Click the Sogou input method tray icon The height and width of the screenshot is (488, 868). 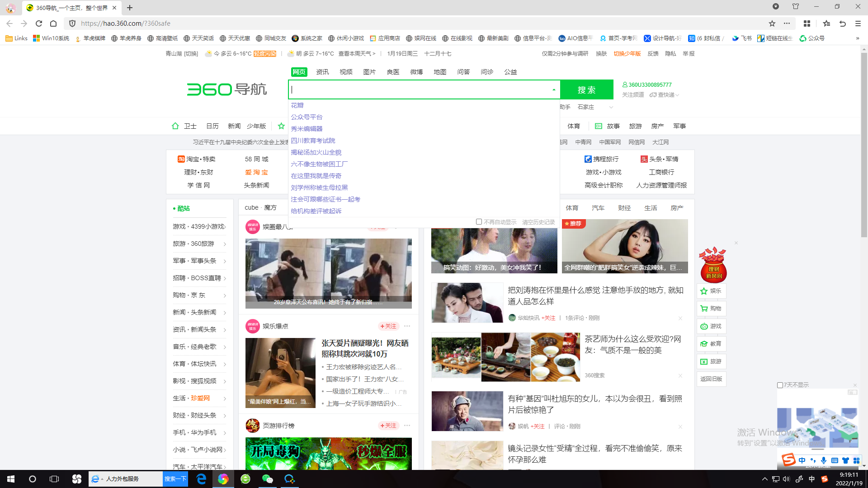click(825, 479)
